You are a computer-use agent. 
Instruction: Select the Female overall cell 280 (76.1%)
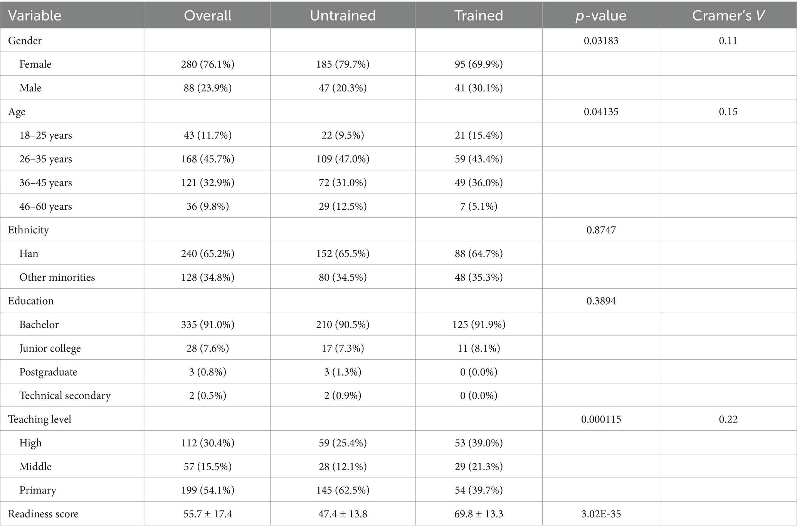click(208, 64)
